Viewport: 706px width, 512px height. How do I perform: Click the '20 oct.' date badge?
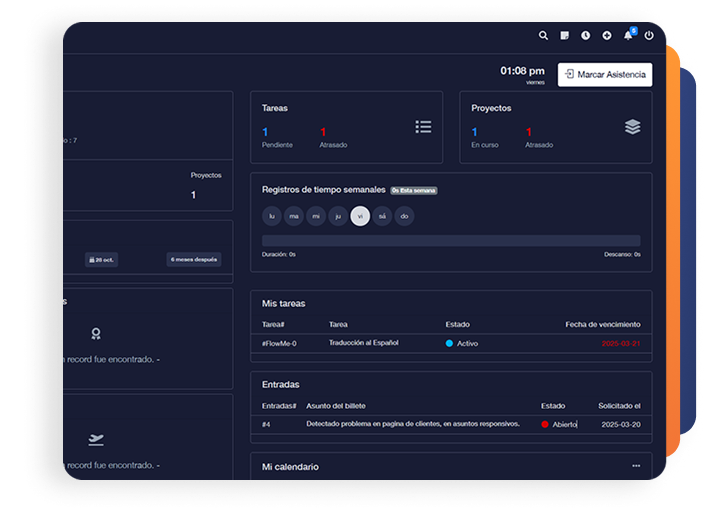(x=101, y=260)
